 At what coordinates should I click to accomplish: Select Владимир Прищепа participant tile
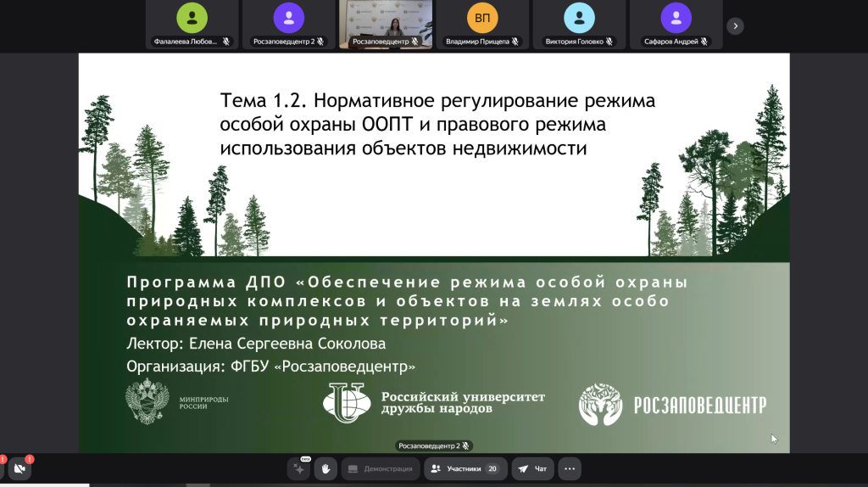482,25
